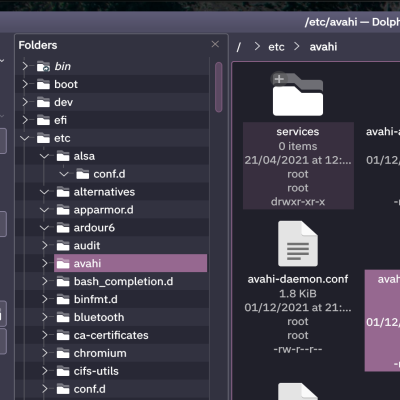400x400 pixels.
Task: Open breadcrumb arrow after etc
Action: (x=297, y=47)
